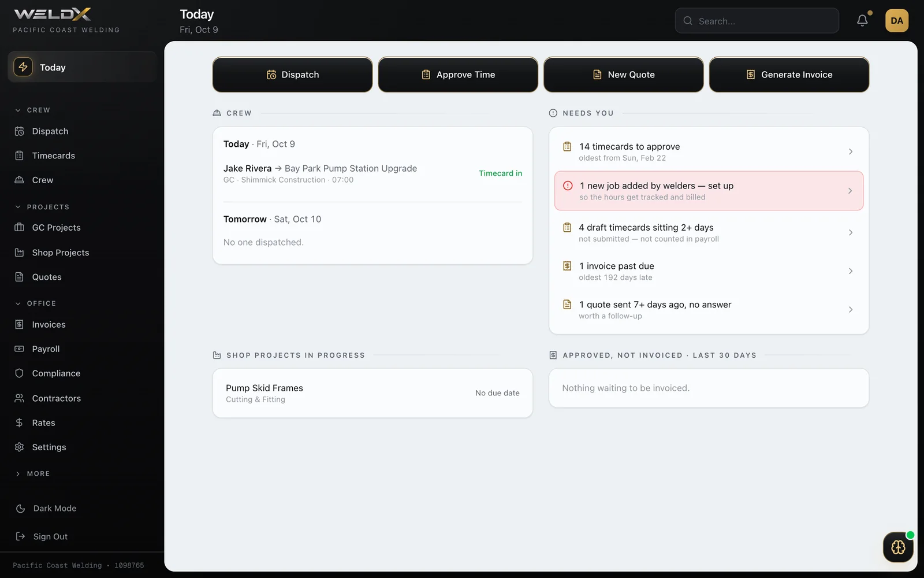
Task: Click the invoice icon beside 1 invoice past due
Action: point(567,266)
